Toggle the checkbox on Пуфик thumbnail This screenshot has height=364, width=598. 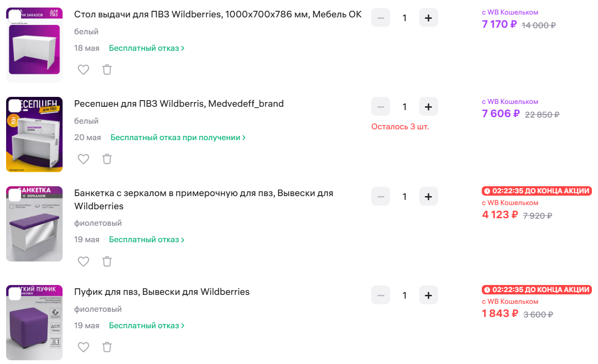(x=15, y=294)
